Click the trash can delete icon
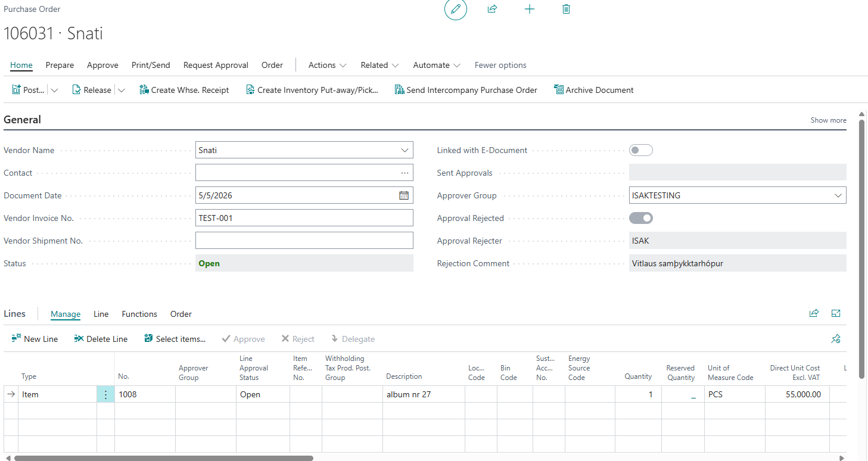 tap(566, 9)
